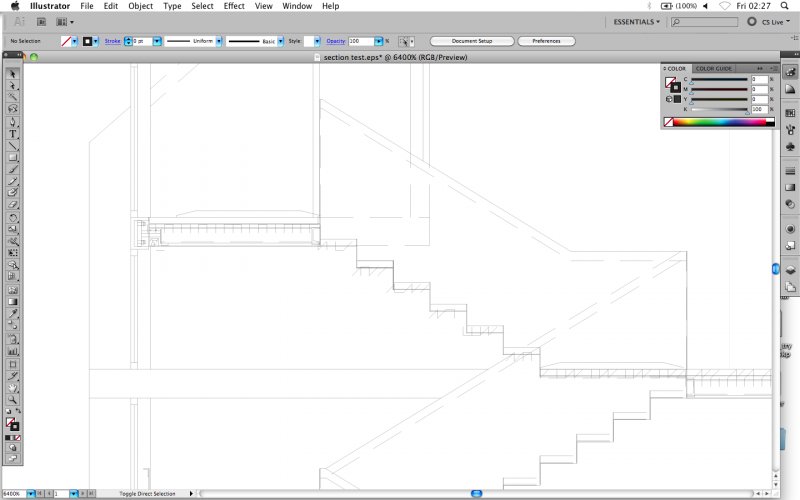The width and height of the screenshot is (800, 500).
Task: Open the Swatches panel icon in dock
Action: [x=790, y=113]
